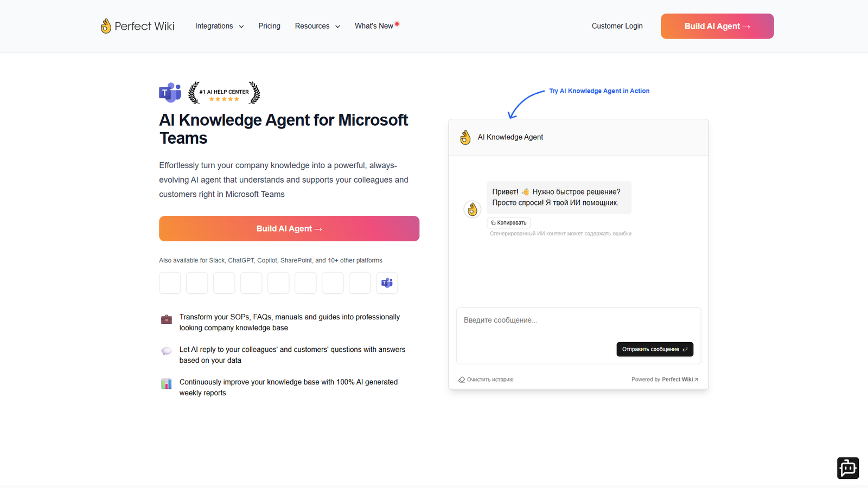868x488 pixels.
Task: Click the Perfect Wiki logo
Action: tap(138, 26)
